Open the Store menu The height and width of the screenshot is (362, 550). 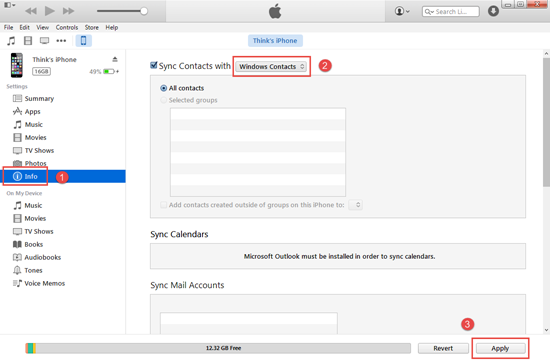92,27
